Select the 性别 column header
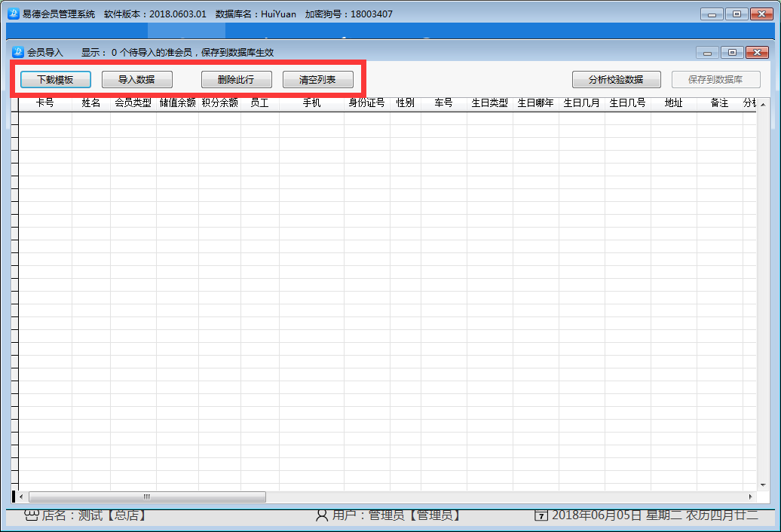 point(405,103)
